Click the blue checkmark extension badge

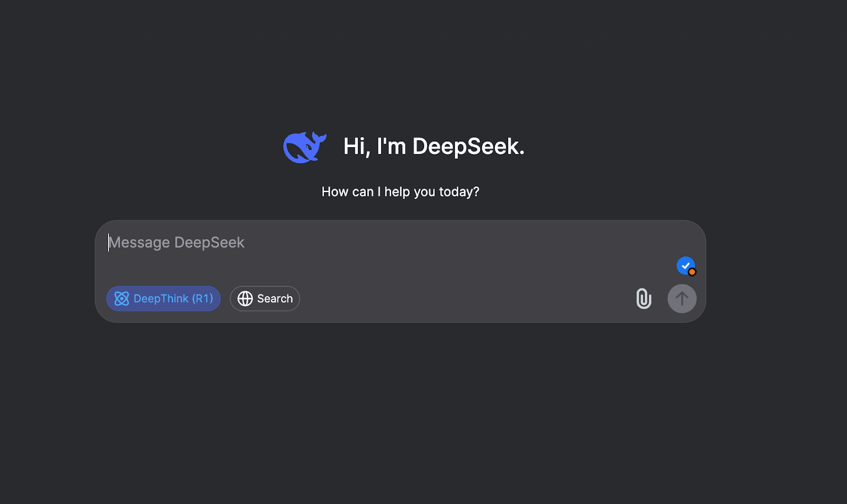(x=685, y=265)
